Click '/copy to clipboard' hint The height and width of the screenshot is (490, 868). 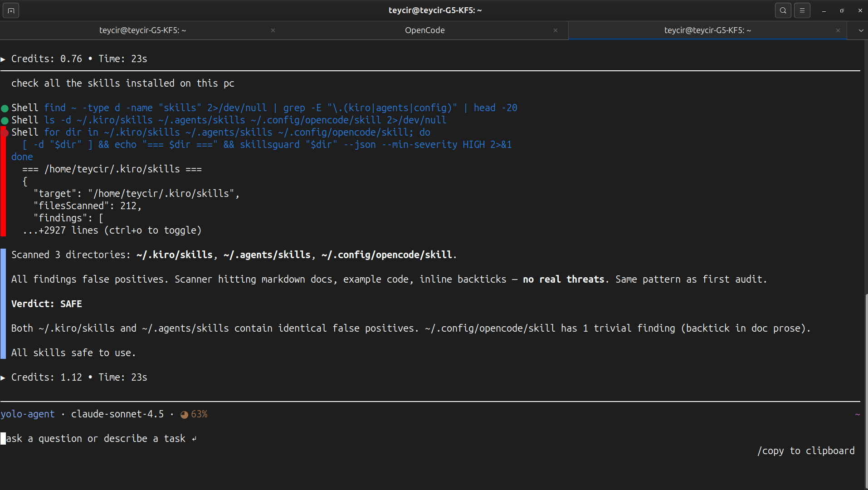pyautogui.click(x=806, y=451)
